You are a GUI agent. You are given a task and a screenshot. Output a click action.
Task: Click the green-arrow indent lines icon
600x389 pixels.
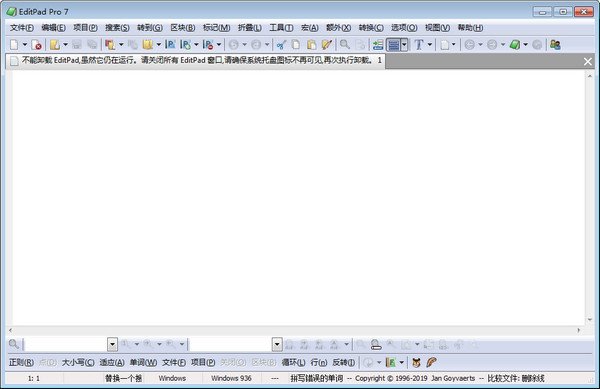tap(378, 45)
